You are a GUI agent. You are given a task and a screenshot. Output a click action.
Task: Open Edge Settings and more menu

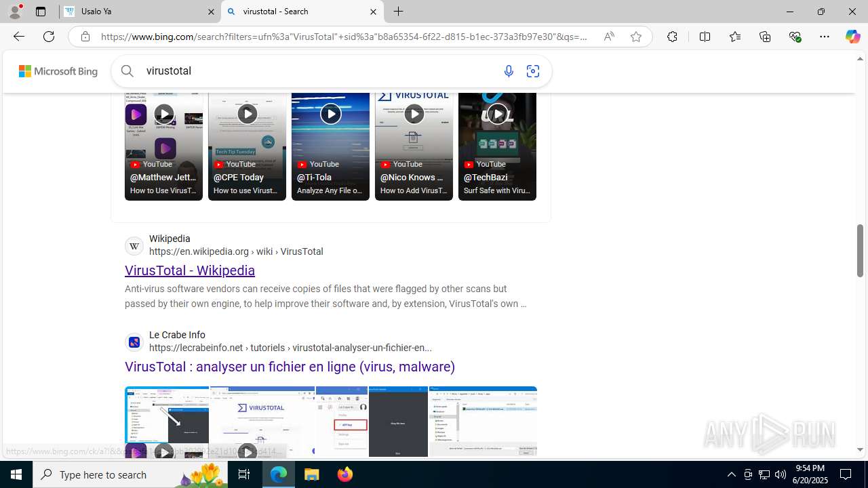[825, 37]
